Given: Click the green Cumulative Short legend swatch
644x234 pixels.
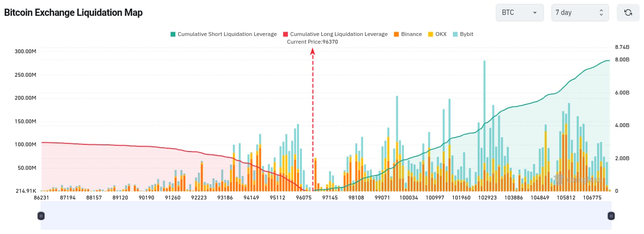Looking at the screenshot, I should 173,34.
